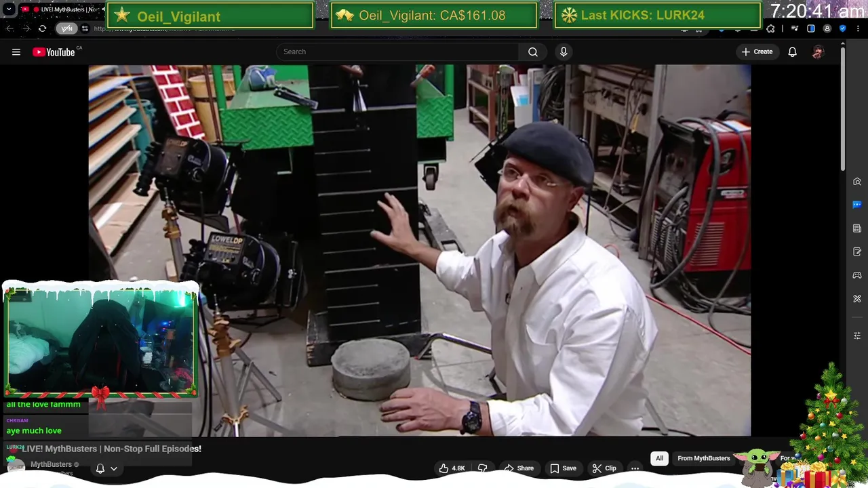Open the notes edit icon in the sidebar
Viewport: 868px width, 488px height.
click(857, 252)
